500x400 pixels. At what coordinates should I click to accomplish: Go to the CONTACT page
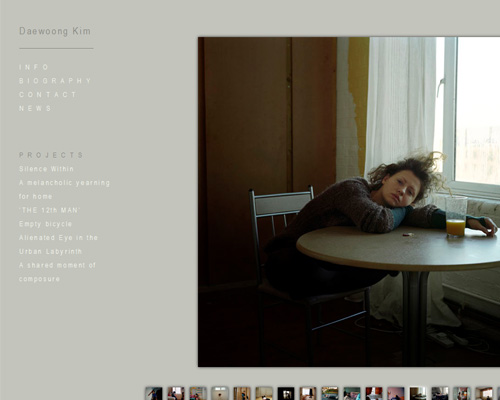(x=48, y=95)
